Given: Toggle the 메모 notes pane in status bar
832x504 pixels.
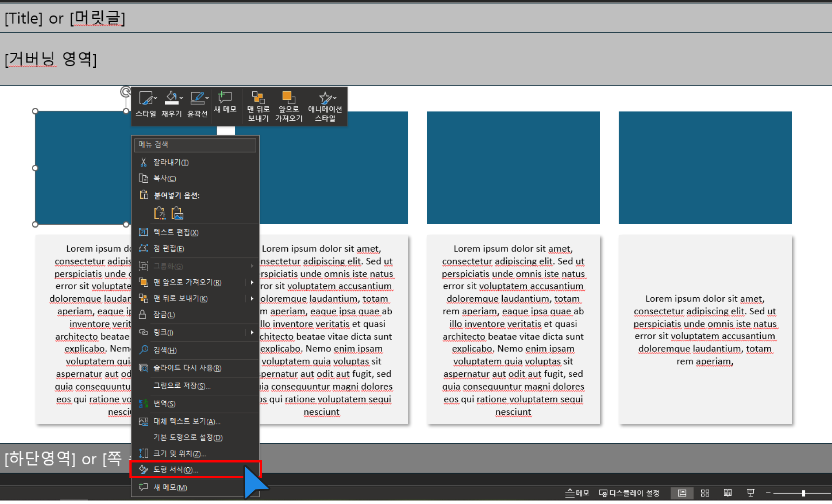Looking at the screenshot, I should click(577, 493).
